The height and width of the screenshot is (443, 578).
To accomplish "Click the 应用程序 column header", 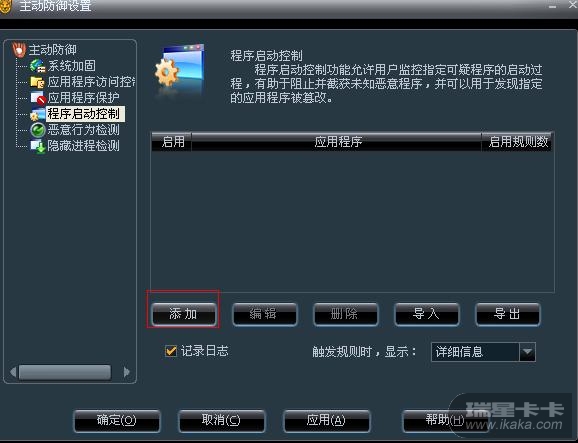I will pos(337,142).
